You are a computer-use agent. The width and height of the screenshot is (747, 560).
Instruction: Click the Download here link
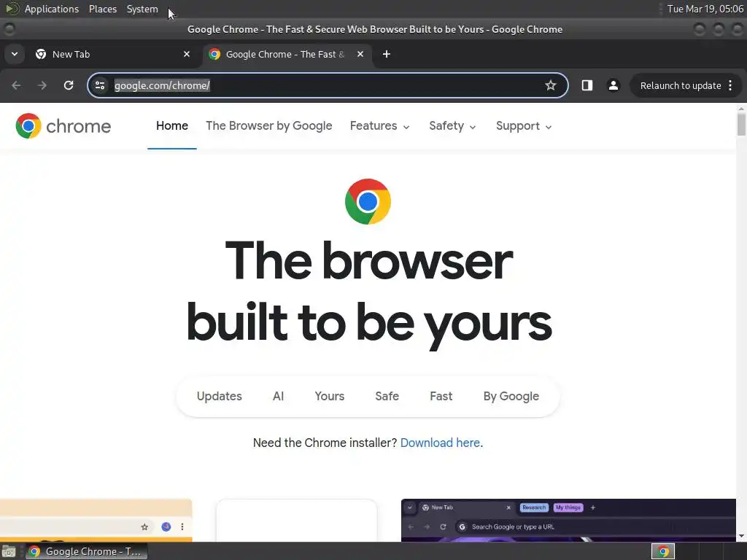pos(440,443)
